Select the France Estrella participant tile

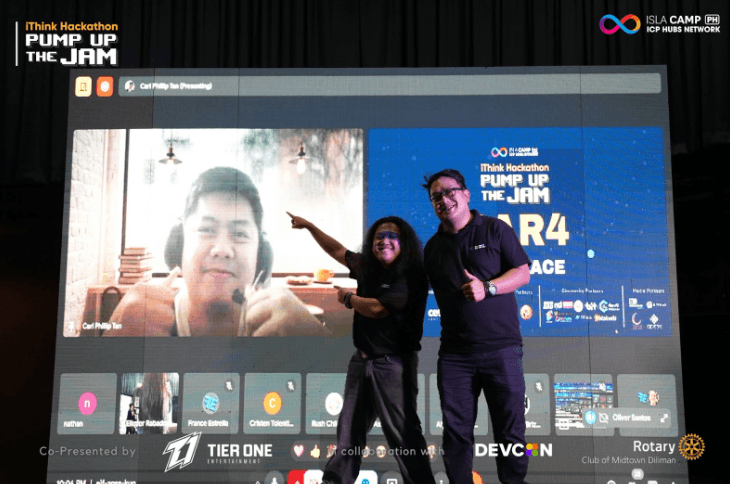(211, 404)
